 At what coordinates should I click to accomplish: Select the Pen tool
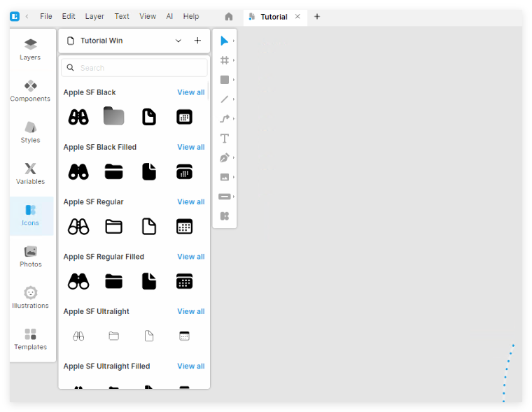(x=224, y=157)
